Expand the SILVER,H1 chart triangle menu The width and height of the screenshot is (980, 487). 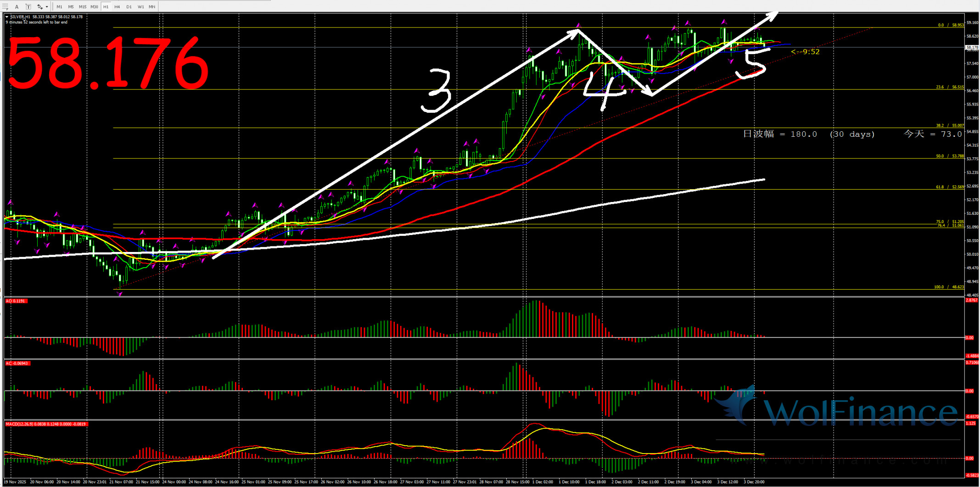coord(7,17)
